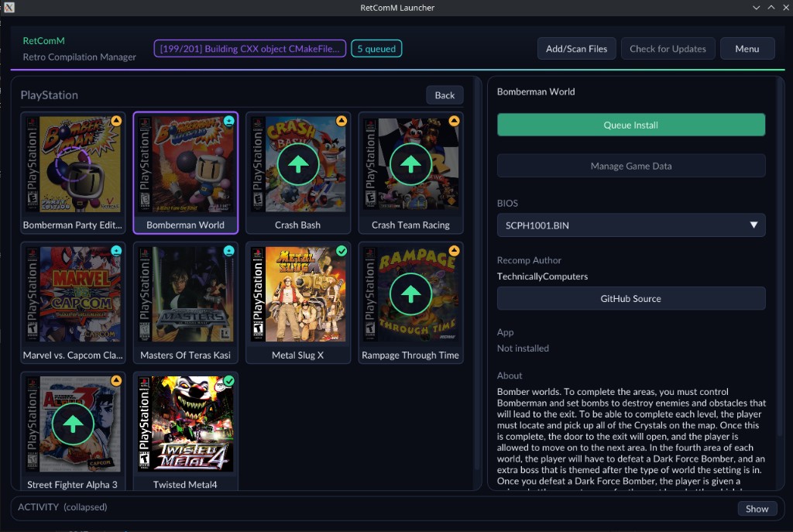
Task: Click the BIOS dropdown arrow
Action: click(x=754, y=225)
